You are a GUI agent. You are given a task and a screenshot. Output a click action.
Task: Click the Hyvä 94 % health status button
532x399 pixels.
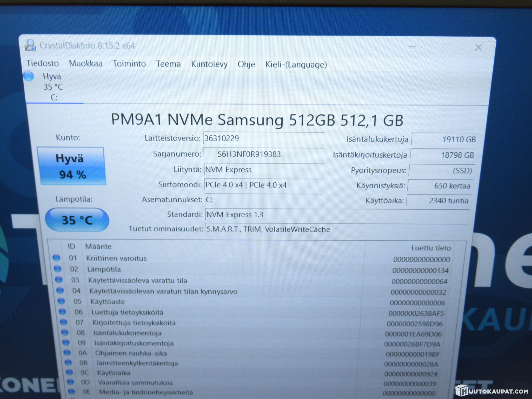(71, 166)
